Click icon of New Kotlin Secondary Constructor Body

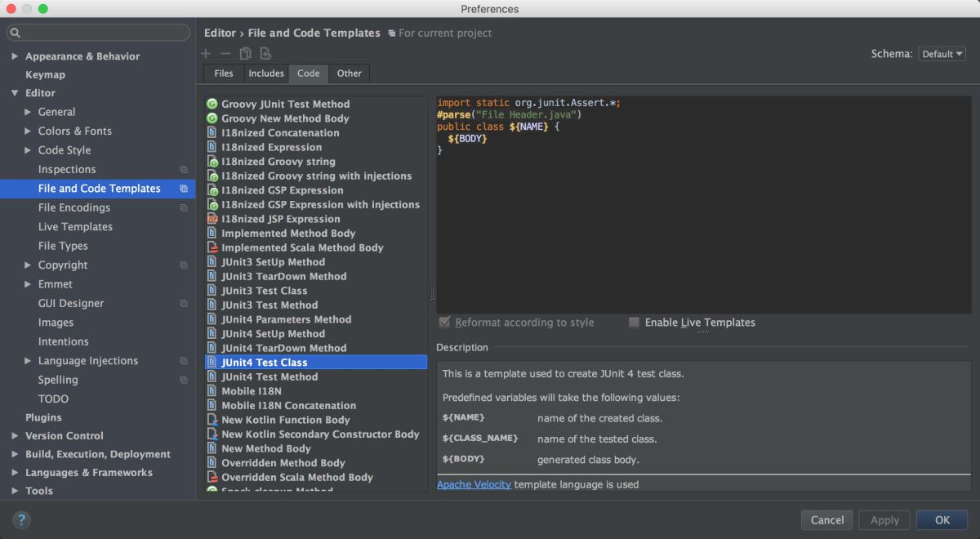pyautogui.click(x=212, y=434)
